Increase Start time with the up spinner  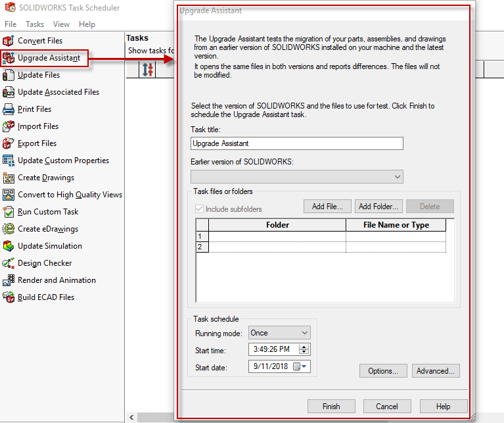pos(304,347)
